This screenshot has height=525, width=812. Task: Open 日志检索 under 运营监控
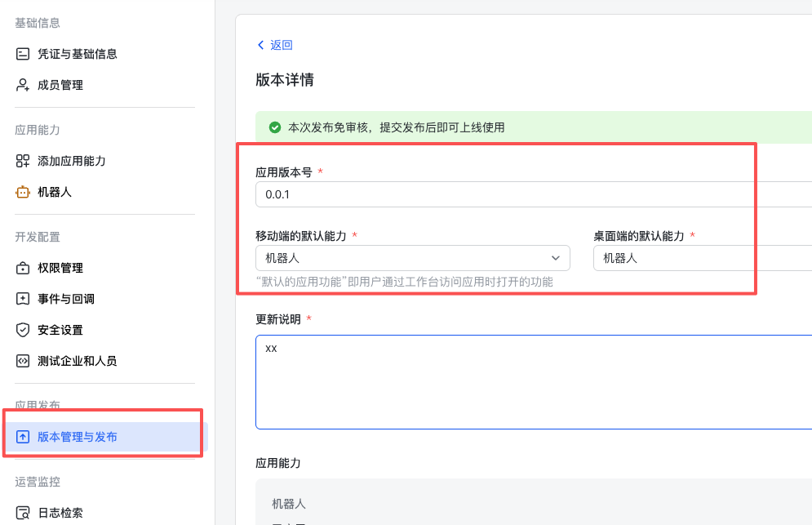coord(60,514)
